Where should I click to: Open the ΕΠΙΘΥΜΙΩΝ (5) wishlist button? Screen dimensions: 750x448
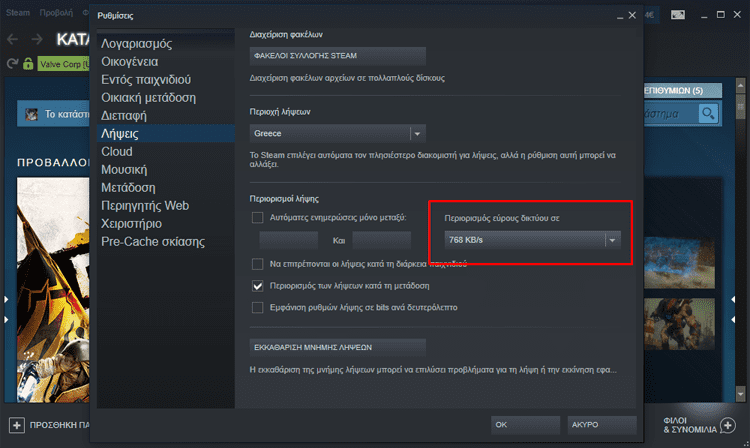click(683, 91)
